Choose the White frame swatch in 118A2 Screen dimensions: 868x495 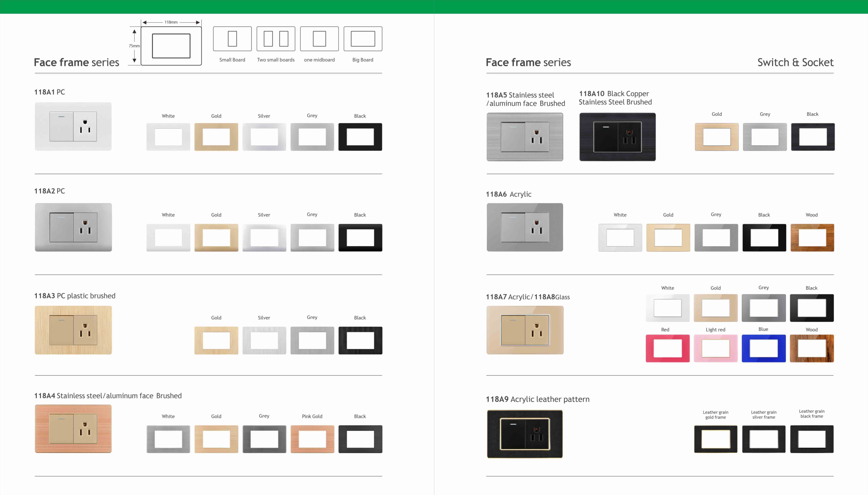pos(168,238)
